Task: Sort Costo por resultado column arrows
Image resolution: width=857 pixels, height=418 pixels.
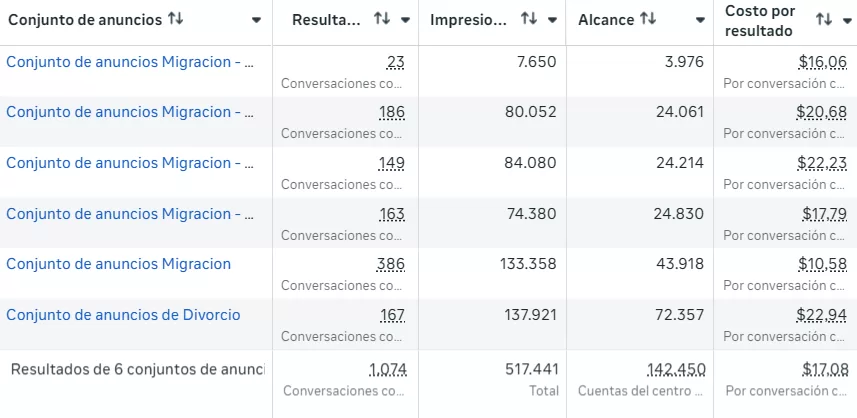Action: [x=824, y=20]
